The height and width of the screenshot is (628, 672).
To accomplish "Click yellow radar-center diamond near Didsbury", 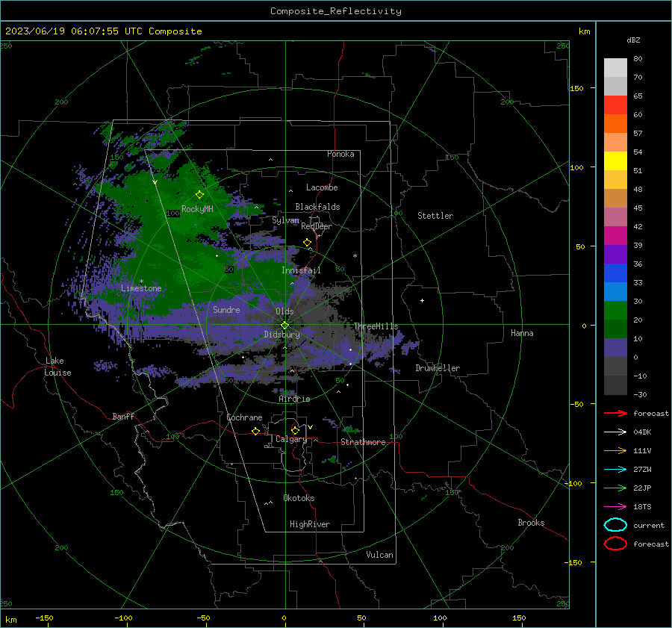I will (x=284, y=326).
